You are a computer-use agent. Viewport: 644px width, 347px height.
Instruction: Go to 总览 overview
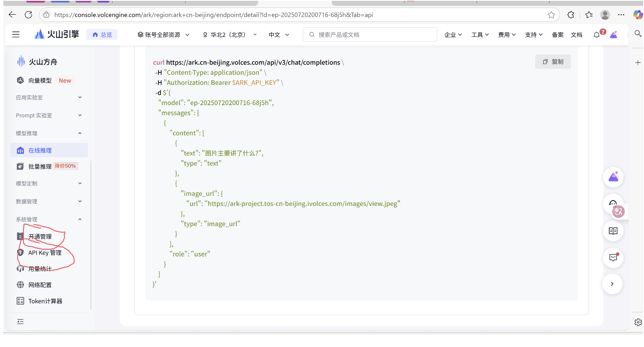[x=102, y=35]
